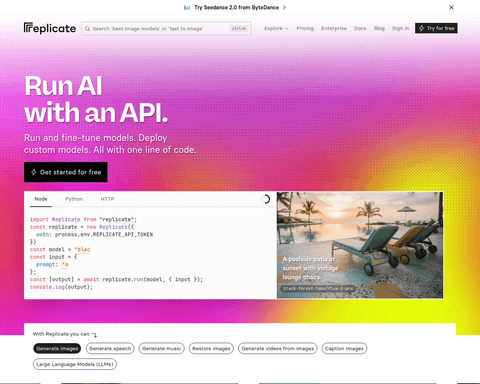Screen dimensions: 480x384
Task: Select the Caption images pill
Action: pos(344,349)
